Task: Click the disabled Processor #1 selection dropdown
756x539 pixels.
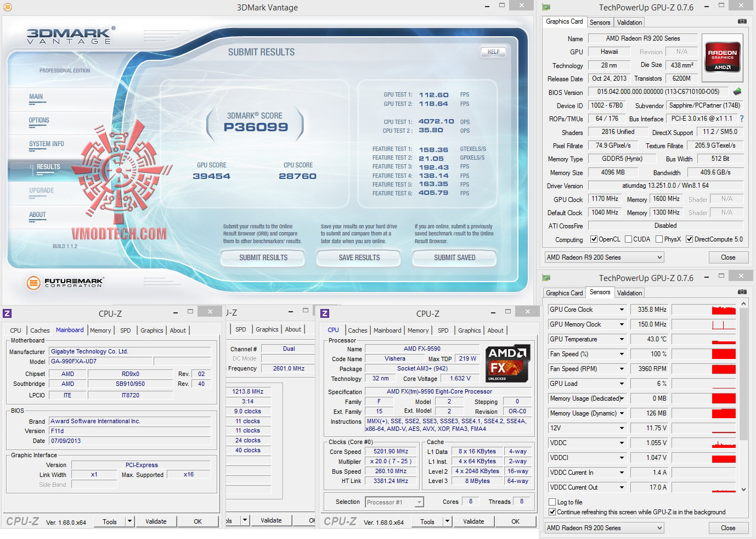Action: (394, 502)
